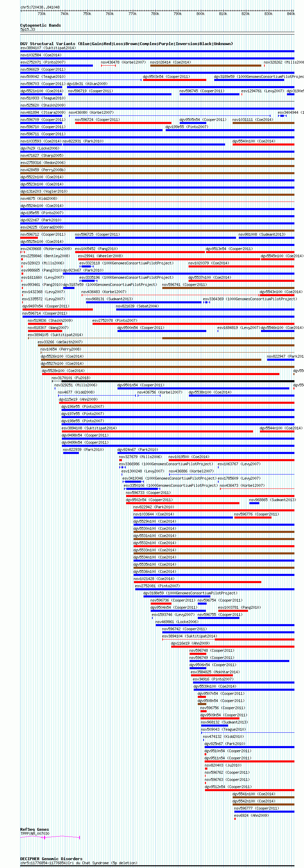Screen dimensions: 304x868
Task: Open the TPPP|NM_007030 gene label
Action: pos(35,833)
